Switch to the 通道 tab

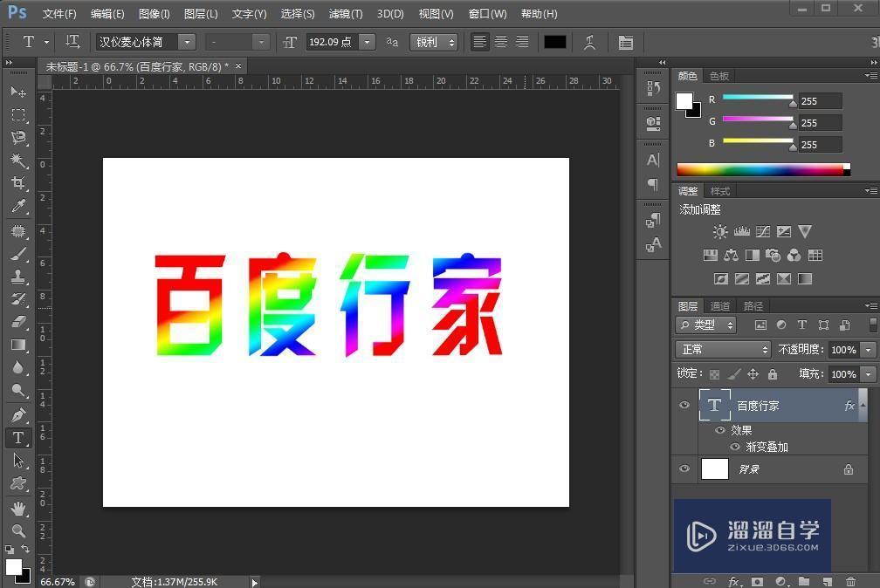tap(720, 306)
